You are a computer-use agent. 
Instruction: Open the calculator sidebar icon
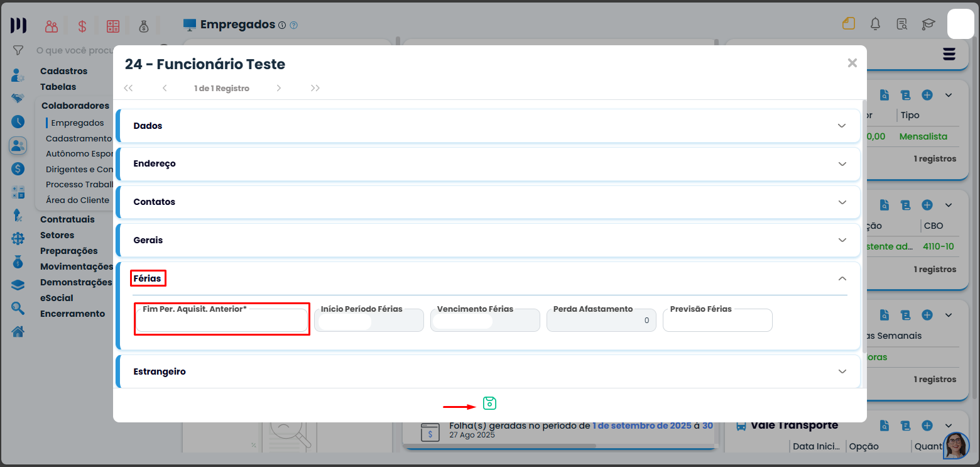(18, 192)
